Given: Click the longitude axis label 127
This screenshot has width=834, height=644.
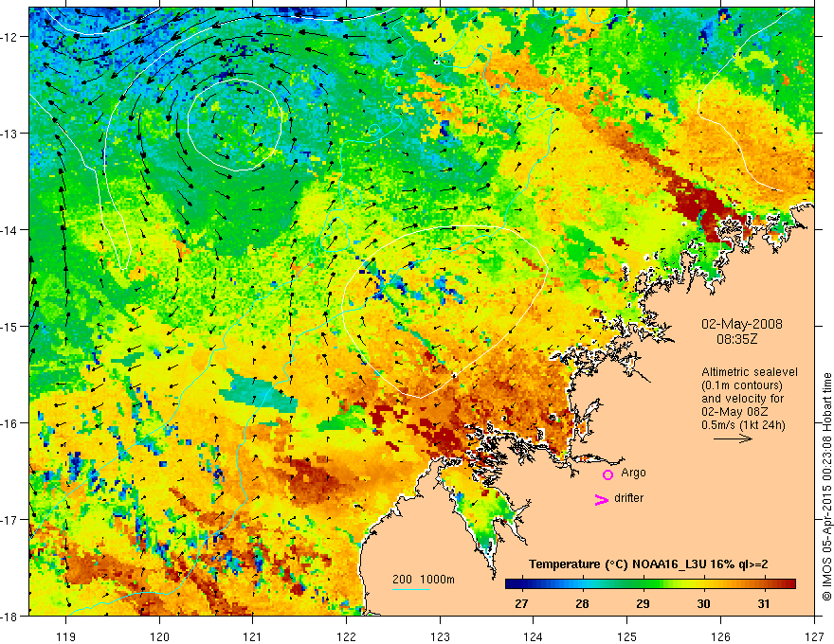Looking at the screenshot, I should (814, 636).
